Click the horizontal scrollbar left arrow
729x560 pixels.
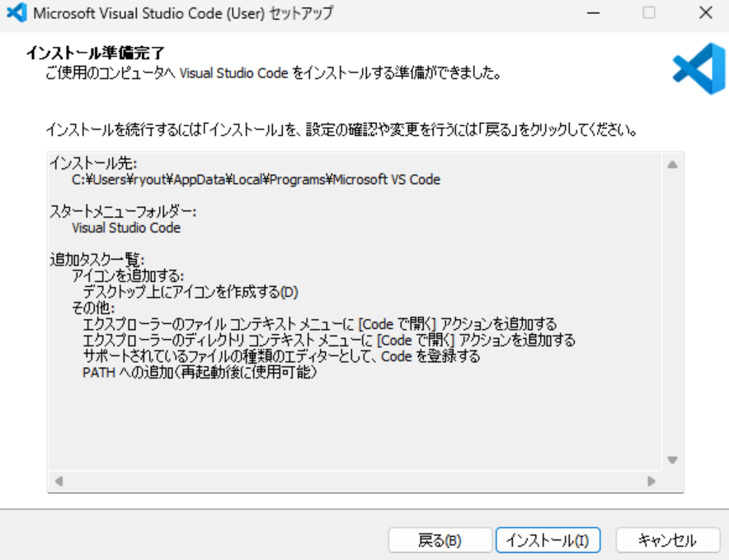(x=59, y=481)
